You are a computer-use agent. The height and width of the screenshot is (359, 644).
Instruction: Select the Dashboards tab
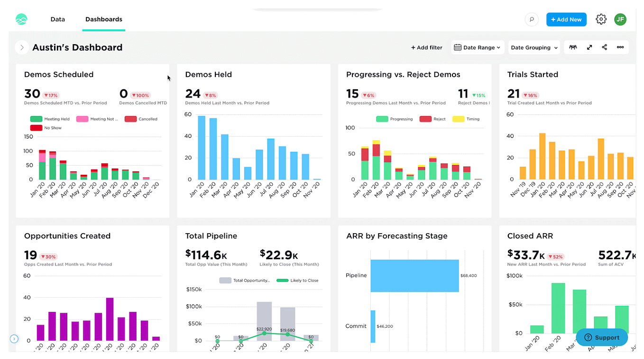coord(103,19)
